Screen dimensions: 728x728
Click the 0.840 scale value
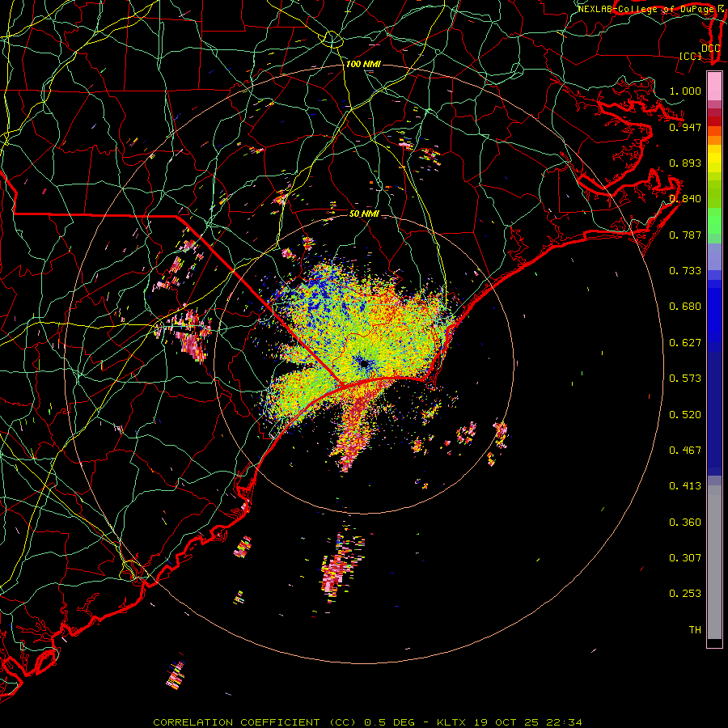pyautogui.click(x=685, y=199)
